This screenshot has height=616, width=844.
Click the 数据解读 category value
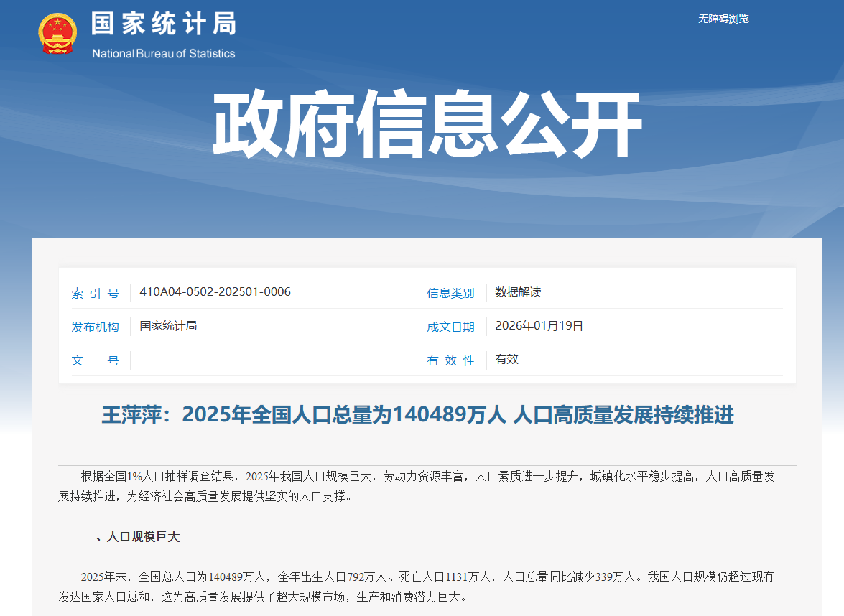(519, 291)
